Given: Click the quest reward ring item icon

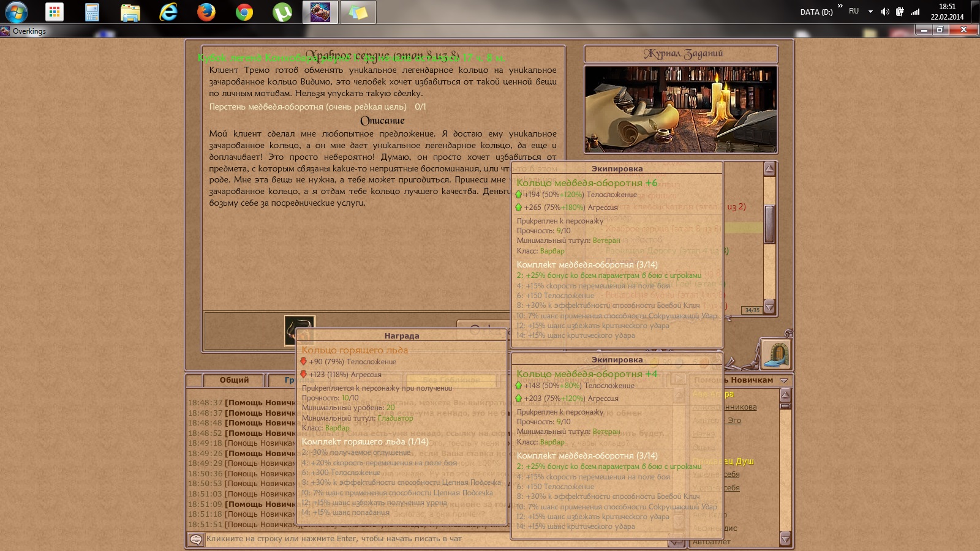Looking at the screenshot, I should click(x=300, y=331).
